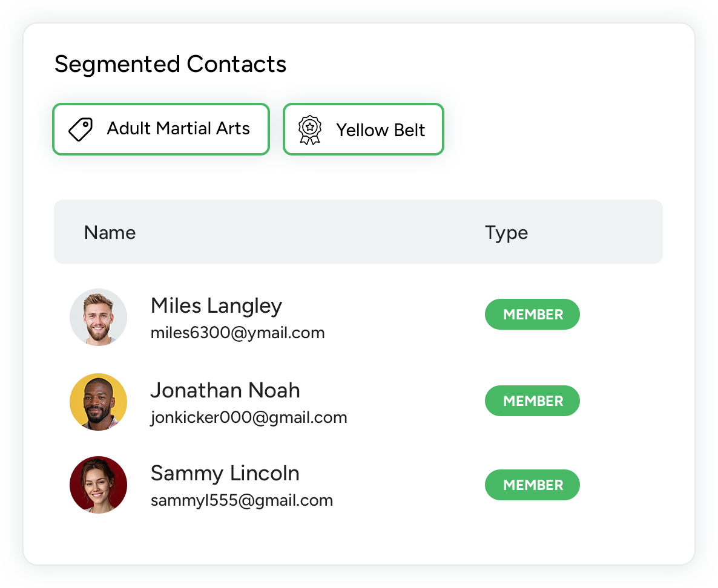Viewport: 718px width, 588px height.
Task: Click the Segmented Contacts heading
Action: click(x=170, y=64)
